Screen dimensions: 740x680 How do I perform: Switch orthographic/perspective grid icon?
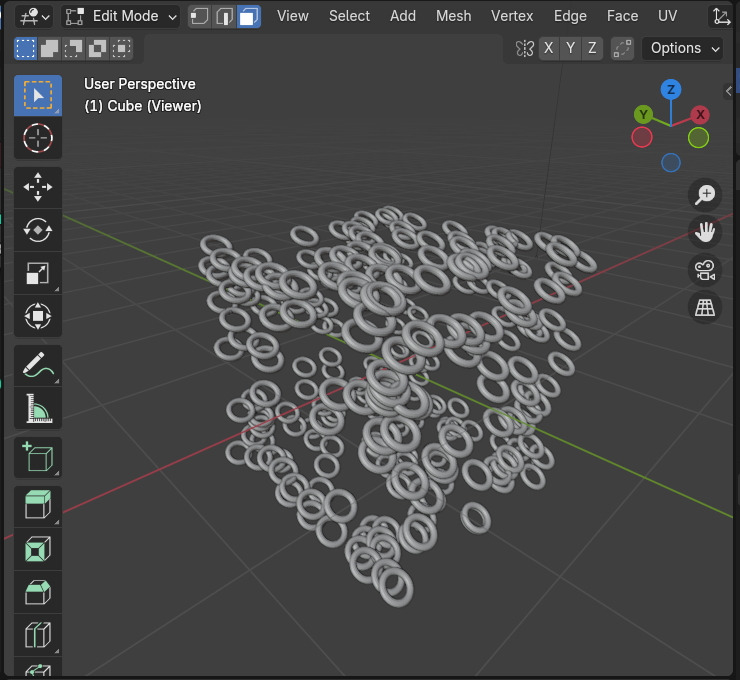(x=705, y=308)
